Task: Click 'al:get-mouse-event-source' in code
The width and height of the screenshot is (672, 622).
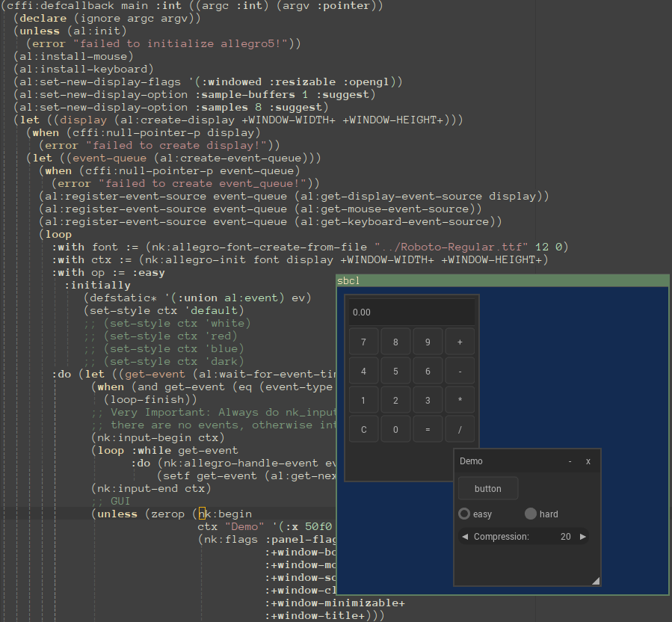Action: pos(385,209)
